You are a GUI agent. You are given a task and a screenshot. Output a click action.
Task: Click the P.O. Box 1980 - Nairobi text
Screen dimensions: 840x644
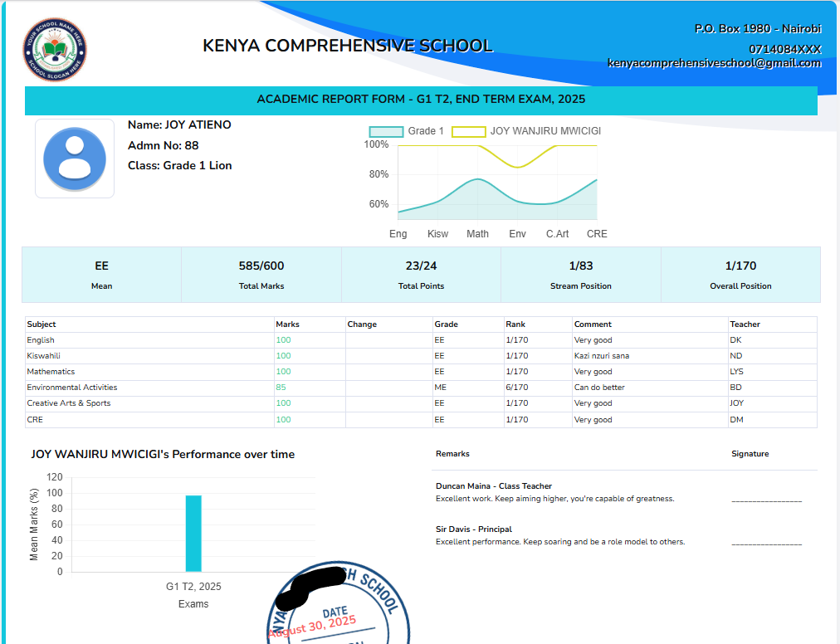(x=758, y=28)
